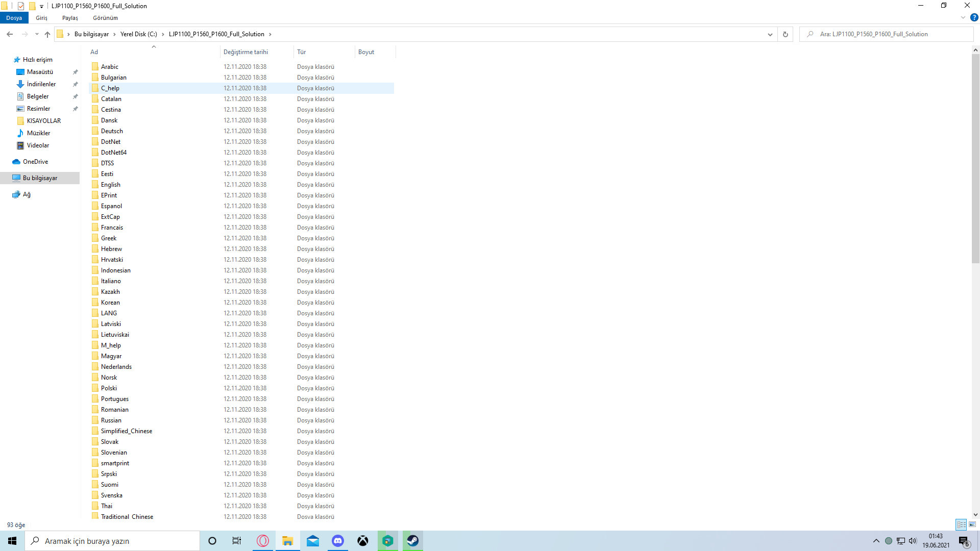Open Xbox app in taskbar
This screenshot has width=980, height=551.
point(363,541)
